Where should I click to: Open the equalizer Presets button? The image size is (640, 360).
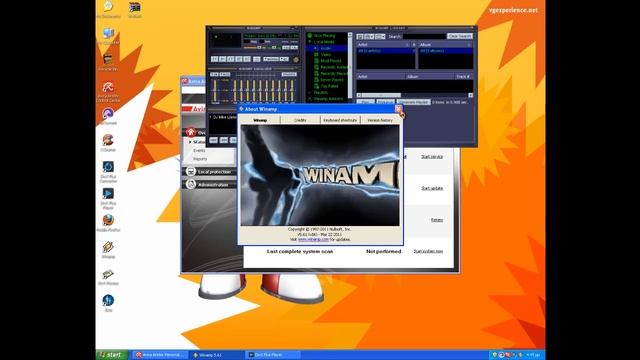[x=289, y=74]
